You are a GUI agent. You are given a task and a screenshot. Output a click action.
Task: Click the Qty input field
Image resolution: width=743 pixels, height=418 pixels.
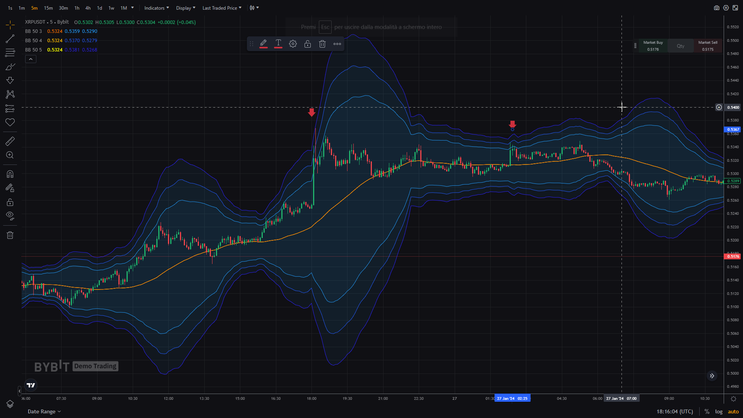coord(680,46)
